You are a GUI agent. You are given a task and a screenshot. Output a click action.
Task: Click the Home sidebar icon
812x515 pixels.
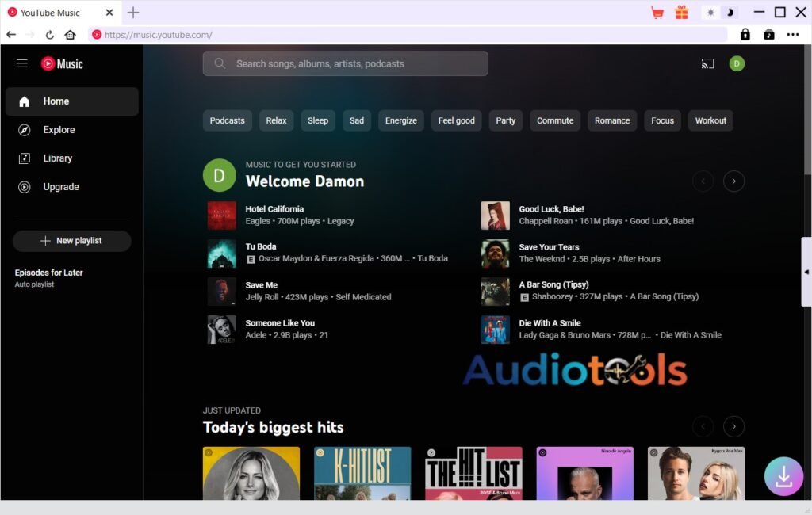tap(25, 101)
